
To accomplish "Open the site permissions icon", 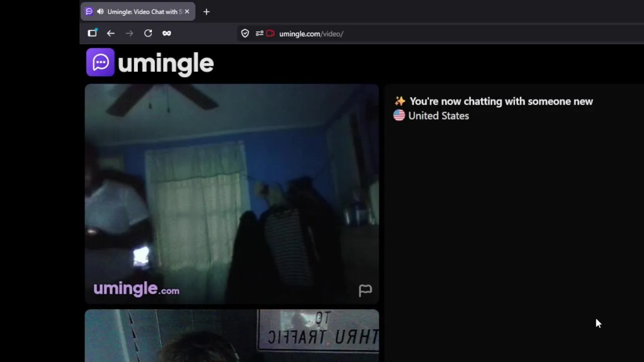I will coord(259,34).
